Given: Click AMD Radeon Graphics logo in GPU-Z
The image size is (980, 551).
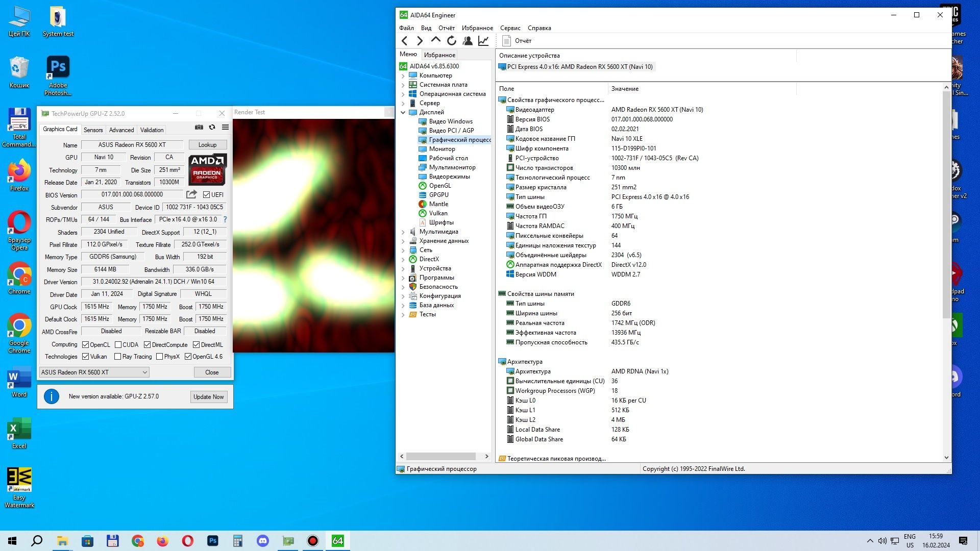Looking at the screenshot, I should pos(207,169).
